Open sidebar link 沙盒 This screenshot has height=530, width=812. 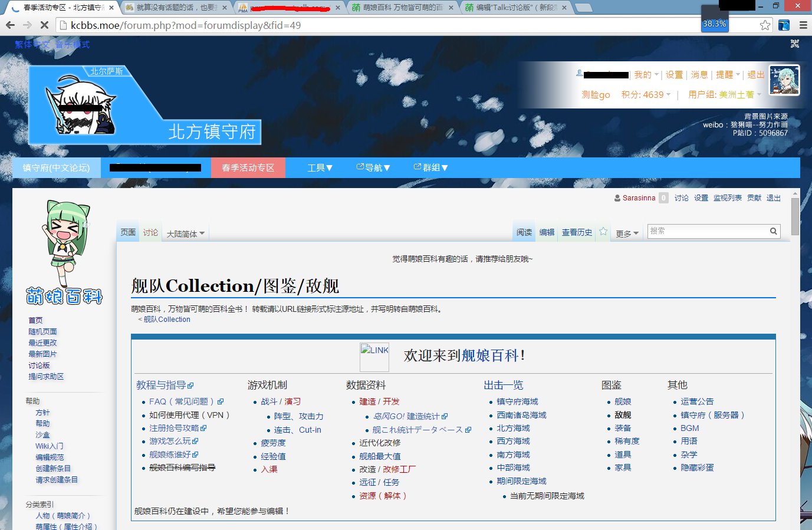[42, 434]
